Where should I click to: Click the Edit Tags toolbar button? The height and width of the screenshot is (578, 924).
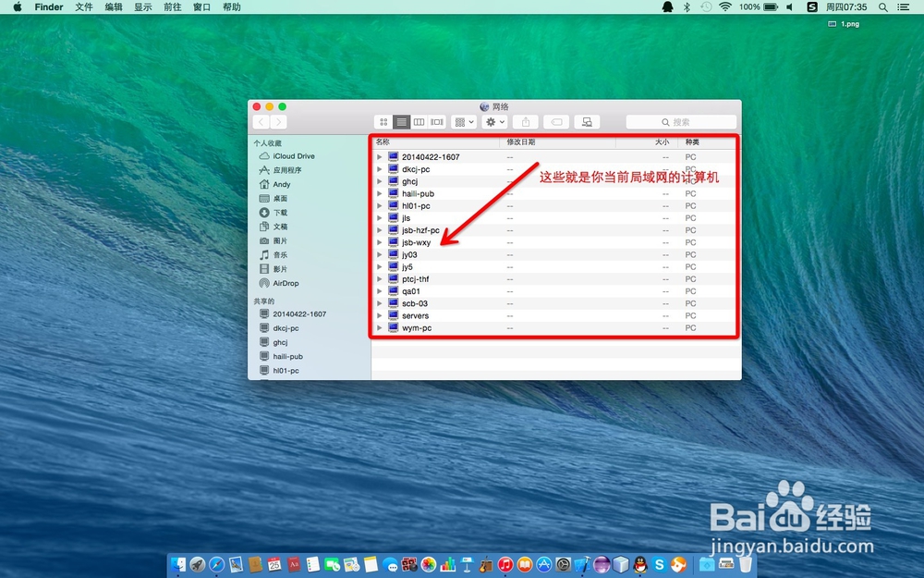point(556,122)
